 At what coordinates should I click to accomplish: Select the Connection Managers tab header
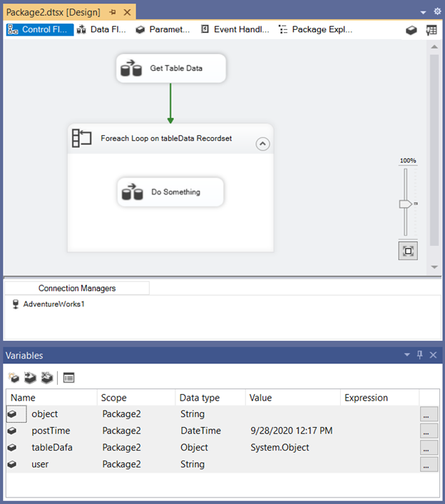coord(77,288)
